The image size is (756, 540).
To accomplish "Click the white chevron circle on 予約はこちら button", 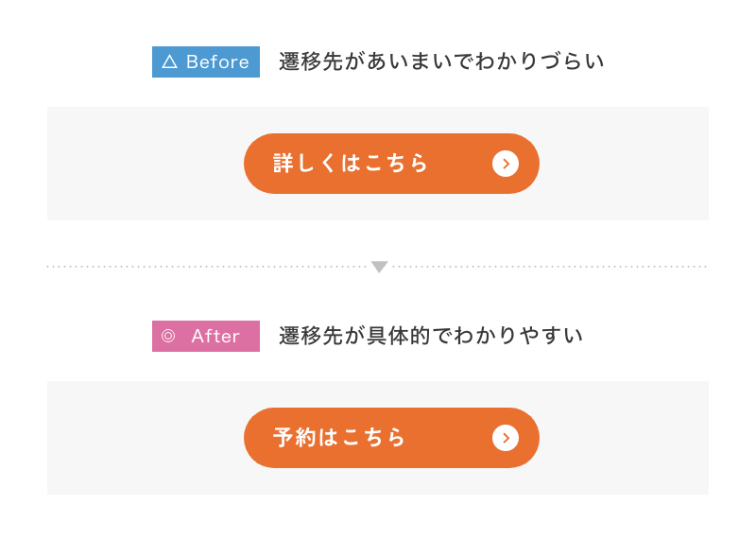I will click(x=506, y=438).
